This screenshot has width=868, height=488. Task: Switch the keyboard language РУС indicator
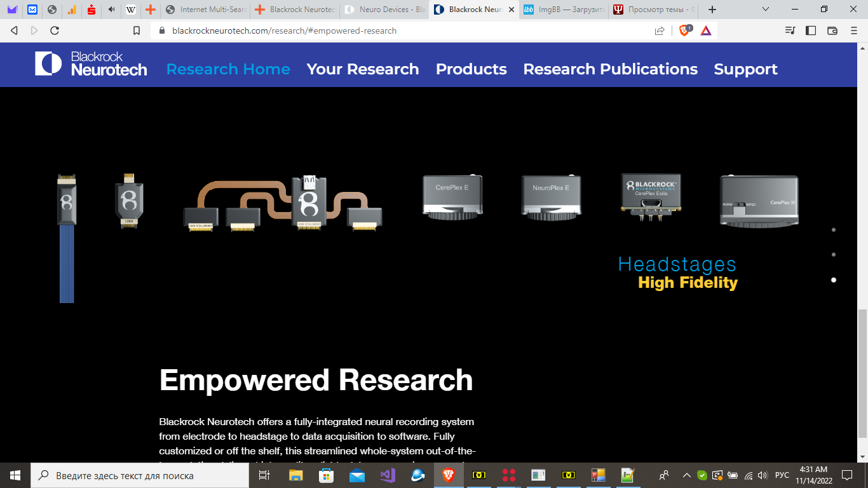tap(782, 475)
